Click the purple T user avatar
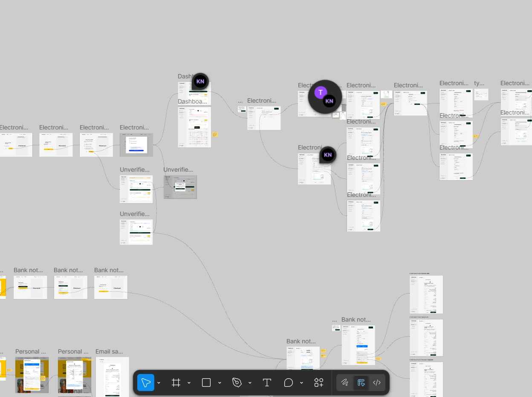Screen dimensions: 532x397 point(321,92)
